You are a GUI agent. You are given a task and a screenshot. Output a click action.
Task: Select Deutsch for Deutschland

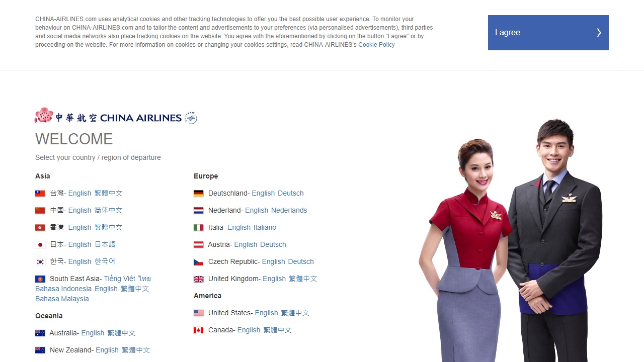pyautogui.click(x=291, y=193)
